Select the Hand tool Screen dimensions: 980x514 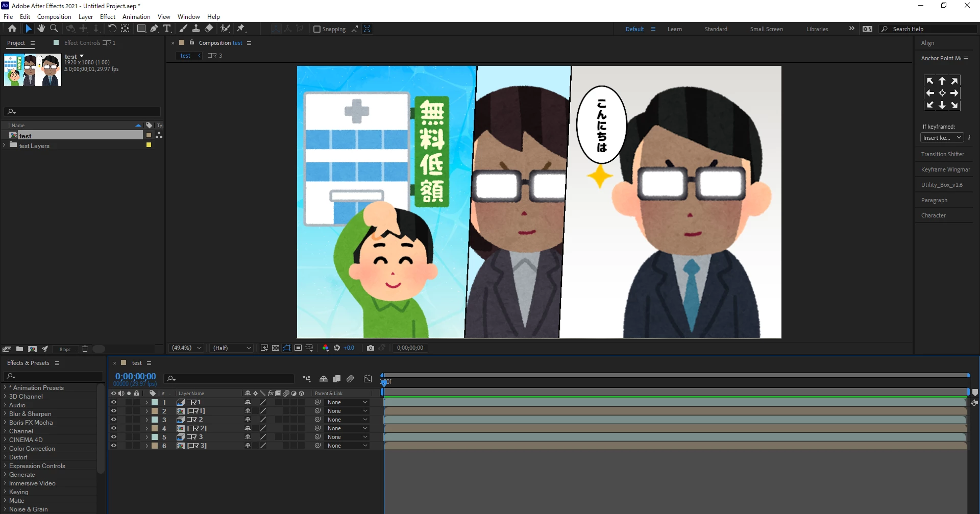coord(41,29)
